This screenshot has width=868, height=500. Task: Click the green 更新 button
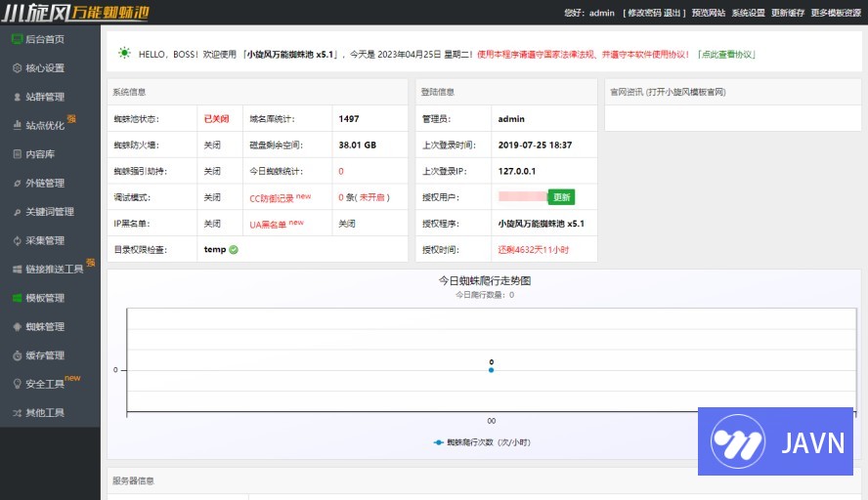(561, 197)
